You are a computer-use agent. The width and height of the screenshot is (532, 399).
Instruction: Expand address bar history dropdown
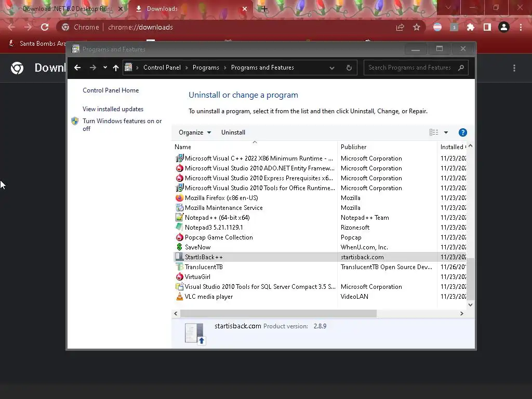(x=332, y=68)
